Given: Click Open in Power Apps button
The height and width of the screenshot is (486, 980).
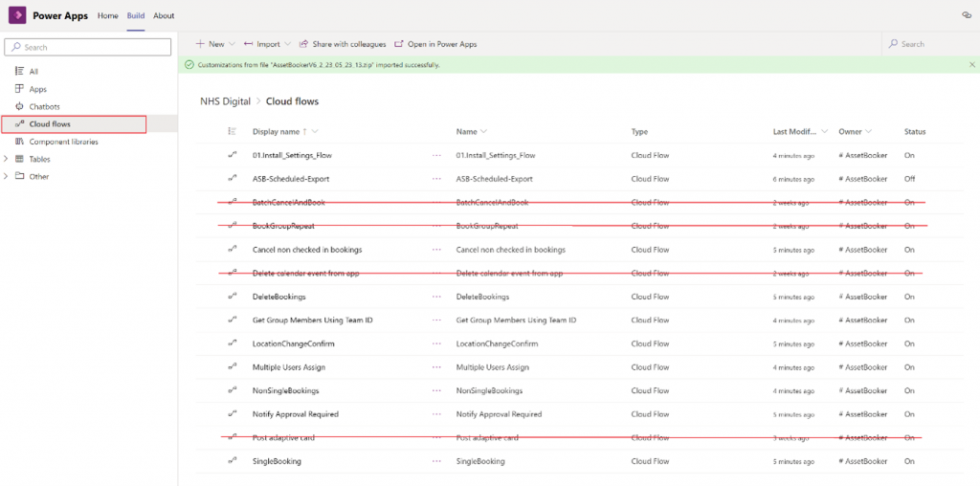Looking at the screenshot, I should point(435,44).
